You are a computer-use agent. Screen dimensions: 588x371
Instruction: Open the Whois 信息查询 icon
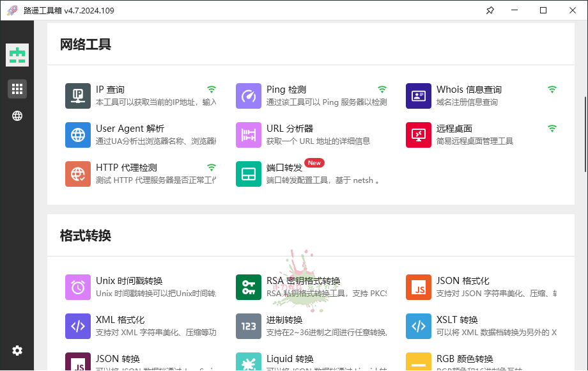point(419,96)
